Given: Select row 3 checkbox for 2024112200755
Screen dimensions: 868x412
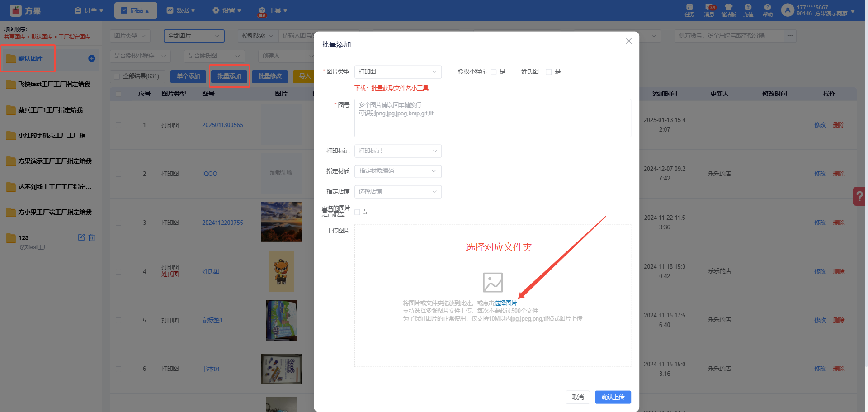Looking at the screenshot, I should click(118, 223).
